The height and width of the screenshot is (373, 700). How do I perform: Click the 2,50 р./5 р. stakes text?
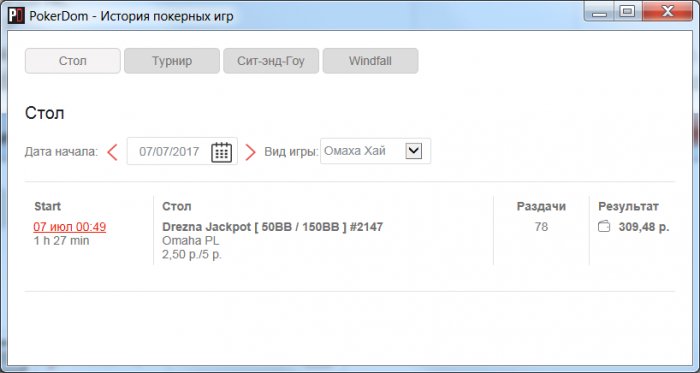tap(192, 255)
